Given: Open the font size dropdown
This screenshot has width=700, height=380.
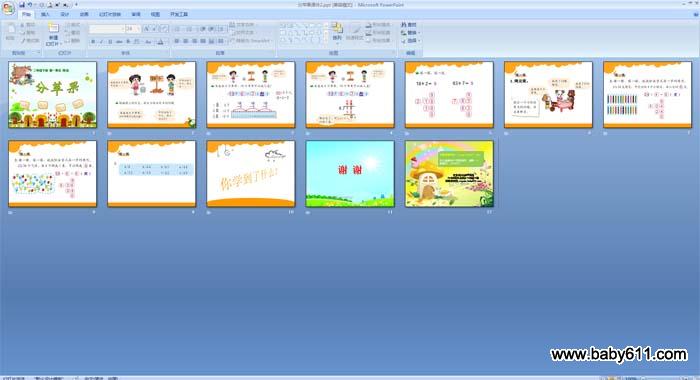Looking at the screenshot, I should pyautogui.click(x=133, y=29).
